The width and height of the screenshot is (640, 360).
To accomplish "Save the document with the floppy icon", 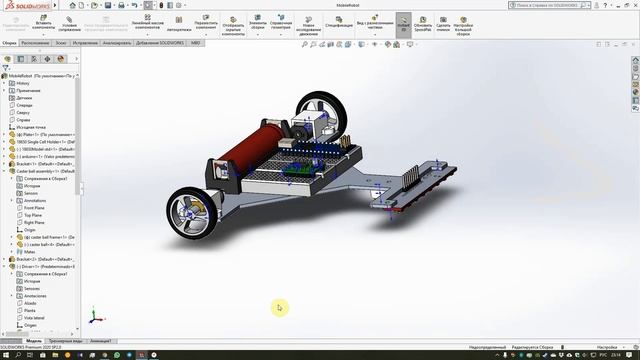I will click(x=108, y=5).
